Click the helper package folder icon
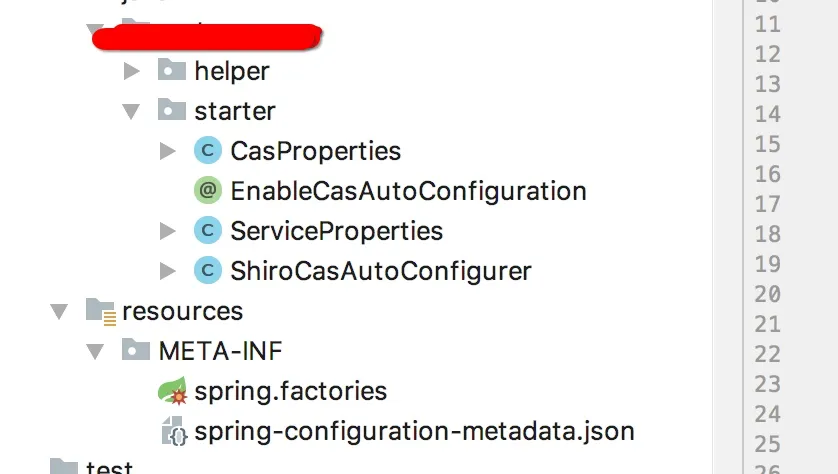Image resolution: width=838 pixels, height=474 pixels. point(172,71)
